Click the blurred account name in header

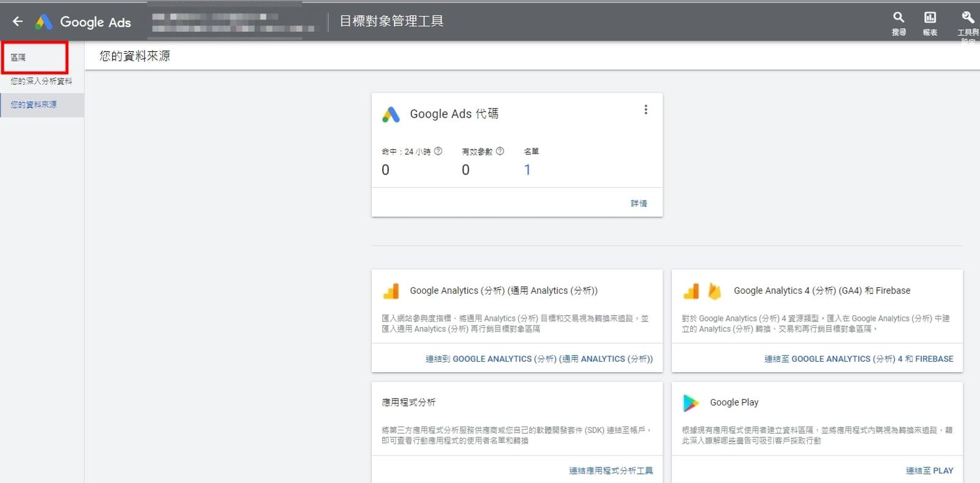233,22
